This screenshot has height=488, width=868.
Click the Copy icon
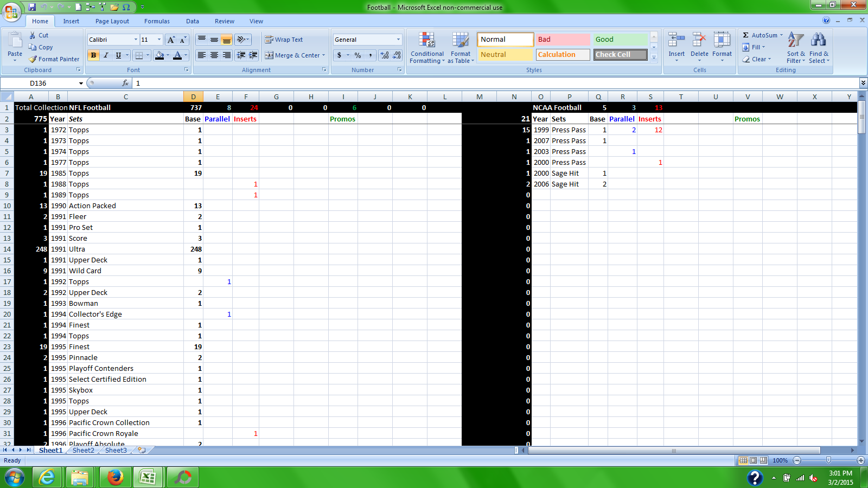tap(33, 47)
